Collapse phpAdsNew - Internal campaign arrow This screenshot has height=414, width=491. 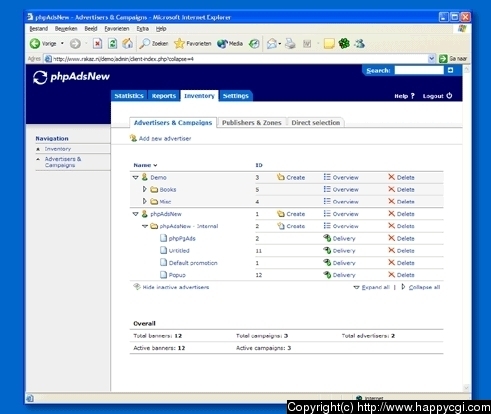tap(145, 226)
